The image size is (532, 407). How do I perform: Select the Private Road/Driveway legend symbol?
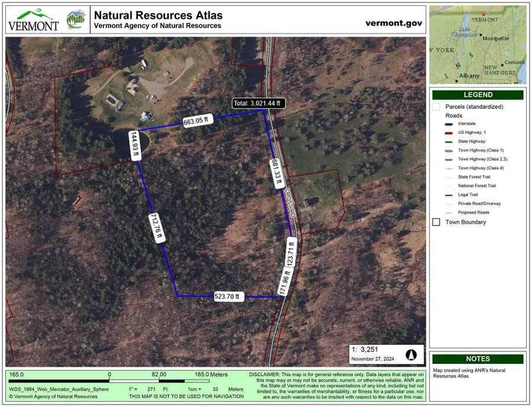point(449,203)
